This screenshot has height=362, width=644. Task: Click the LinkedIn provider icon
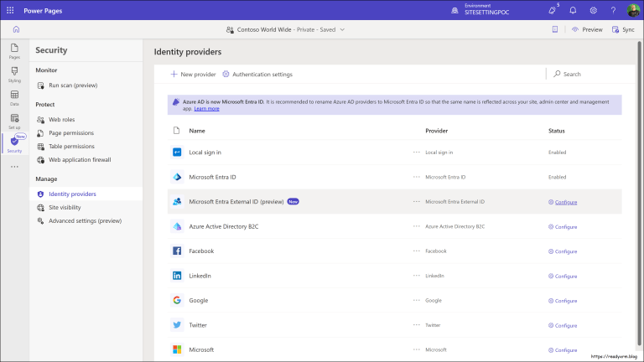(x=177, y=276)
